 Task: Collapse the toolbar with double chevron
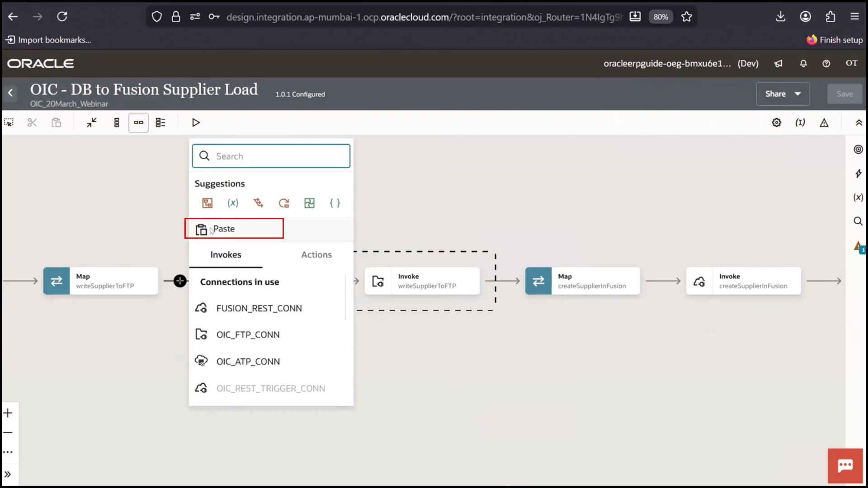859,122
